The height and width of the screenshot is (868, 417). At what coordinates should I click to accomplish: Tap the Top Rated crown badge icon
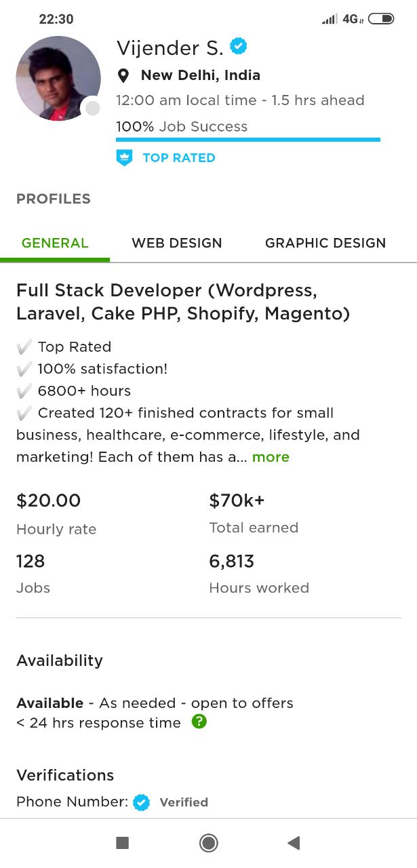tap(124, 158)
